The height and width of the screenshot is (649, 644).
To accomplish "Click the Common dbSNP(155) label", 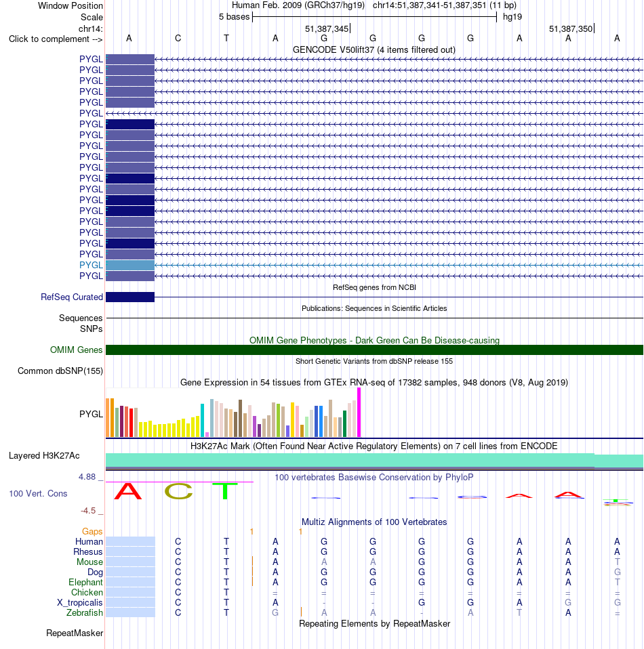I will click(60, 371).
